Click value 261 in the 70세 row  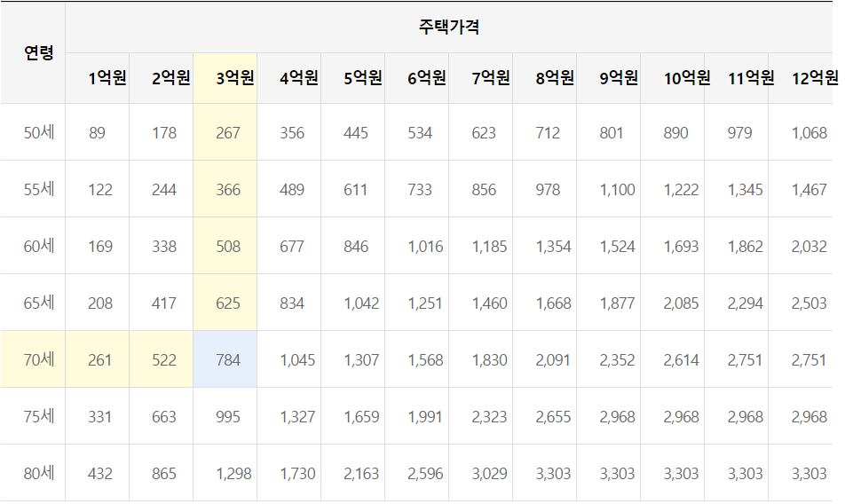click(x=100, y=359)
